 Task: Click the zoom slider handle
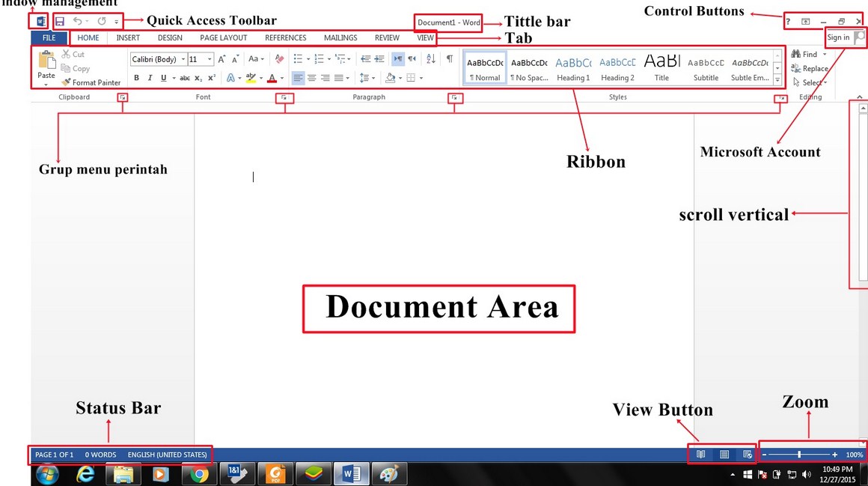coord(799,455)
